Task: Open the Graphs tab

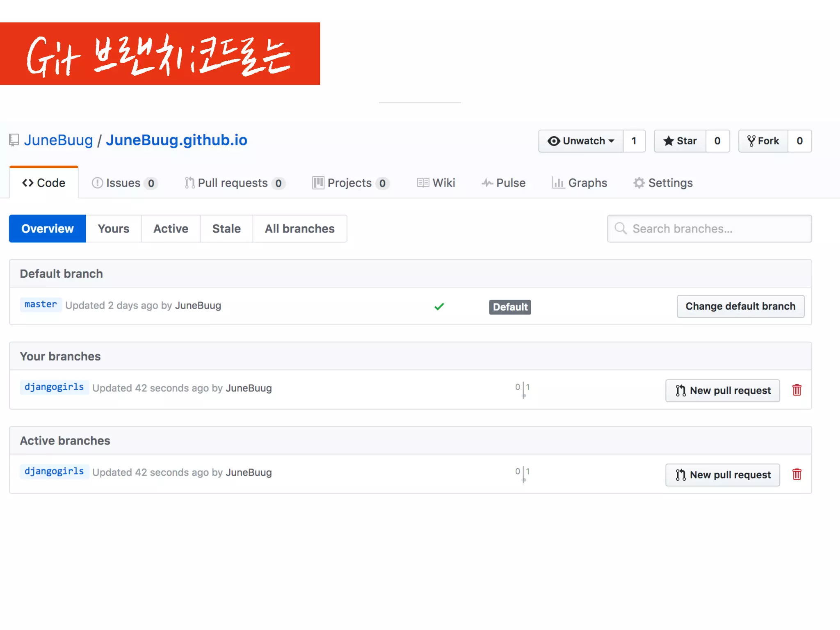Action: (580, 183)
